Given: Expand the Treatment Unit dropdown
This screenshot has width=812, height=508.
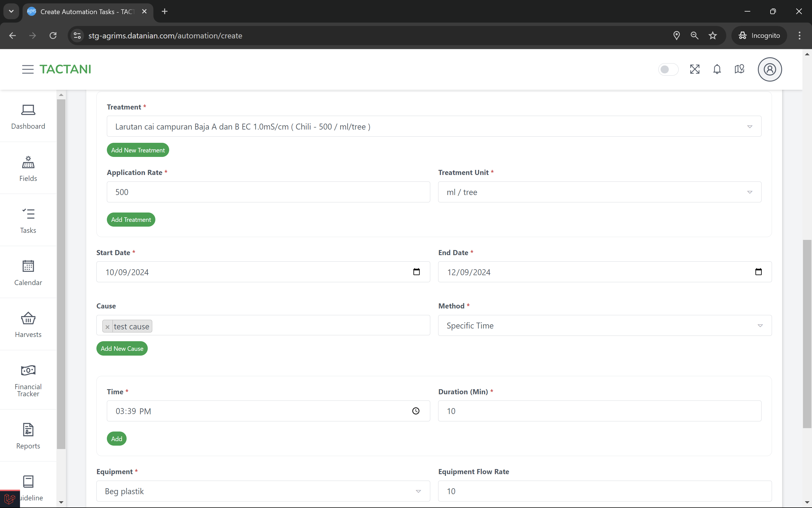Looking at the screenshot, I should tap(600, 192).
